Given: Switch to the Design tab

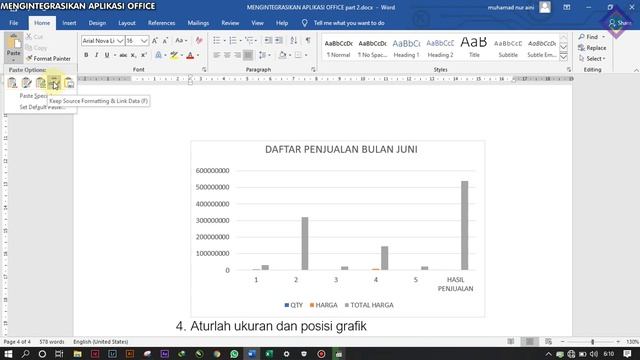Looking at the screenshot, I should (97, 23).
